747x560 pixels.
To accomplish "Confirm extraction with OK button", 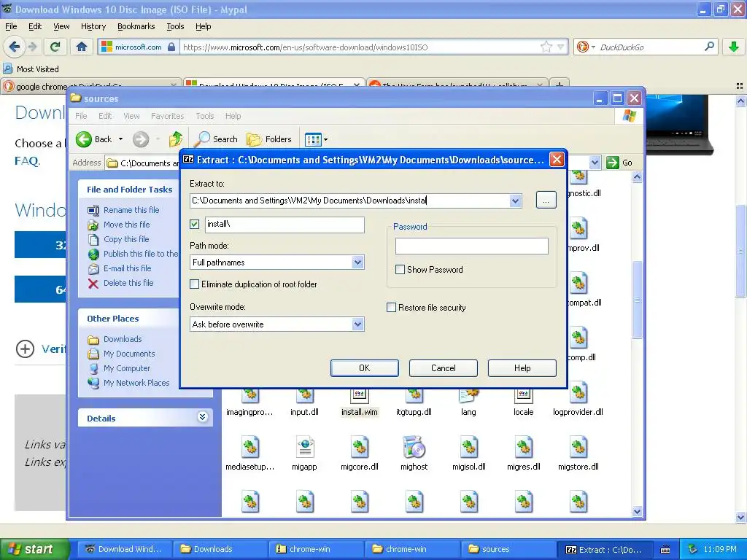I will 365,368.
